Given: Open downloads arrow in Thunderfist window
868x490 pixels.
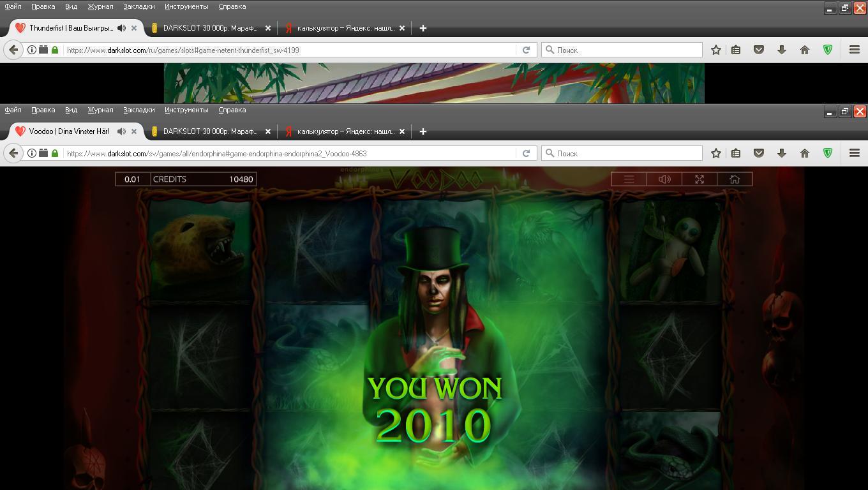Looking at the screenshot, I should [x=781, y=50].
